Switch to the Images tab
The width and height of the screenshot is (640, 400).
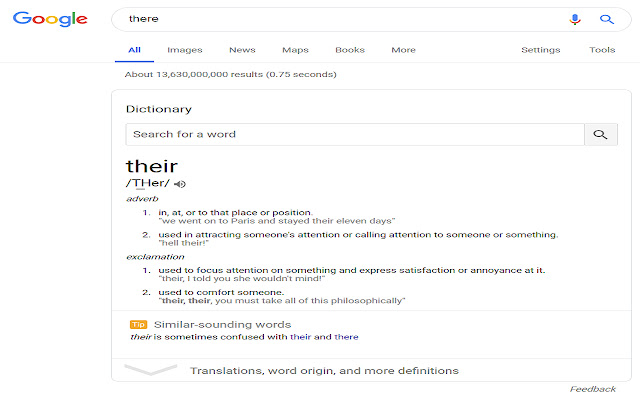click(x=184, y=50)
